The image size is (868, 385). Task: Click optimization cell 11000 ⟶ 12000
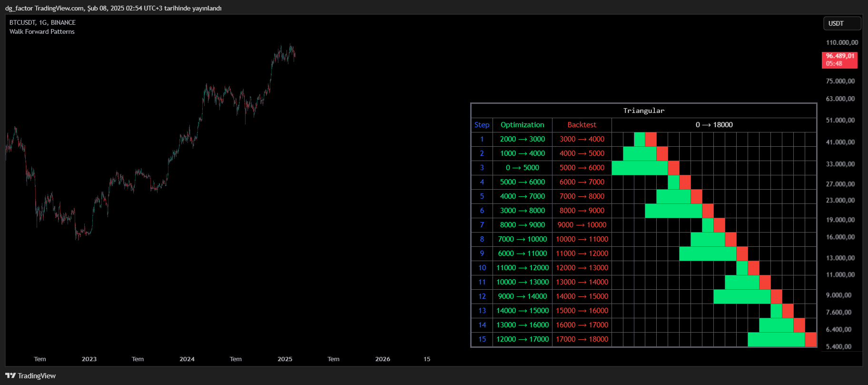point(523,268)
